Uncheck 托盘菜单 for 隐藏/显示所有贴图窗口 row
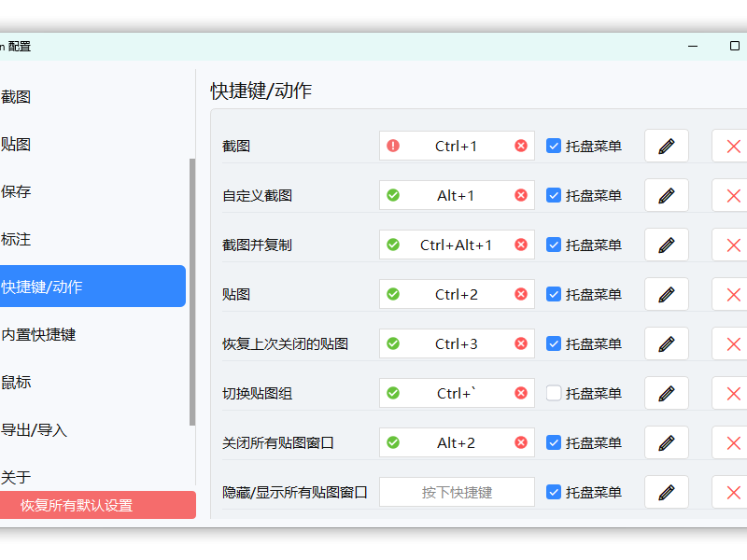 553,493
